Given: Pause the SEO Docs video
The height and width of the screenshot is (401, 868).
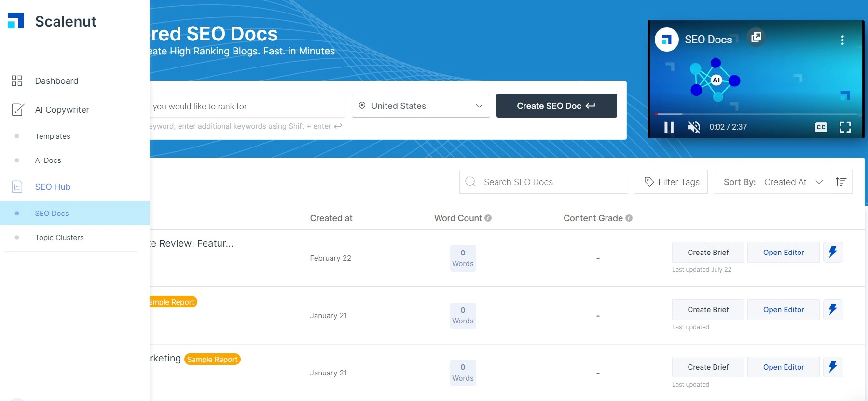Looking at the screenshot, I should (x=669, y=127).
